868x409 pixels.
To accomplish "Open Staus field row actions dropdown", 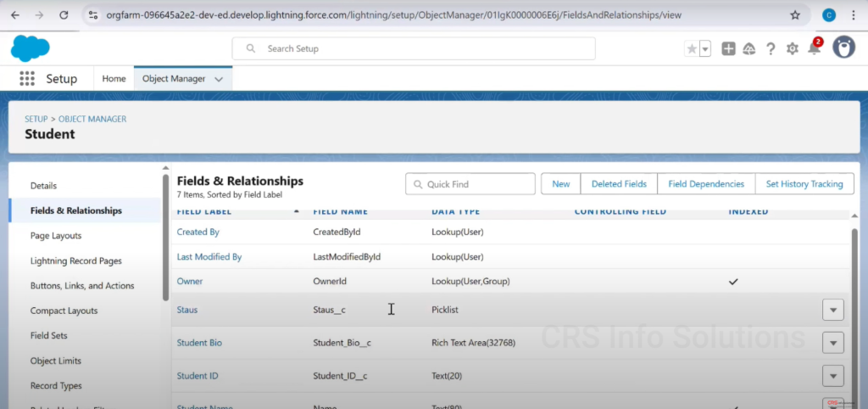I will [833, 311].
